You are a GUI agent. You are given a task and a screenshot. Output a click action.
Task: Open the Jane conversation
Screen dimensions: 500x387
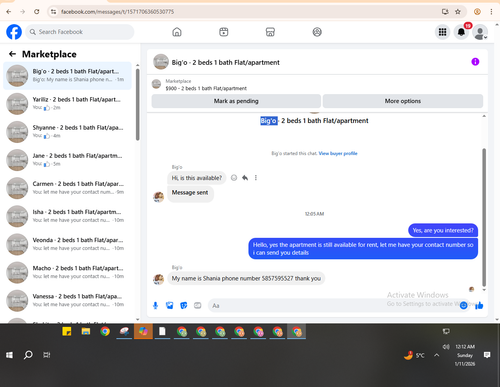click(67, 160)
